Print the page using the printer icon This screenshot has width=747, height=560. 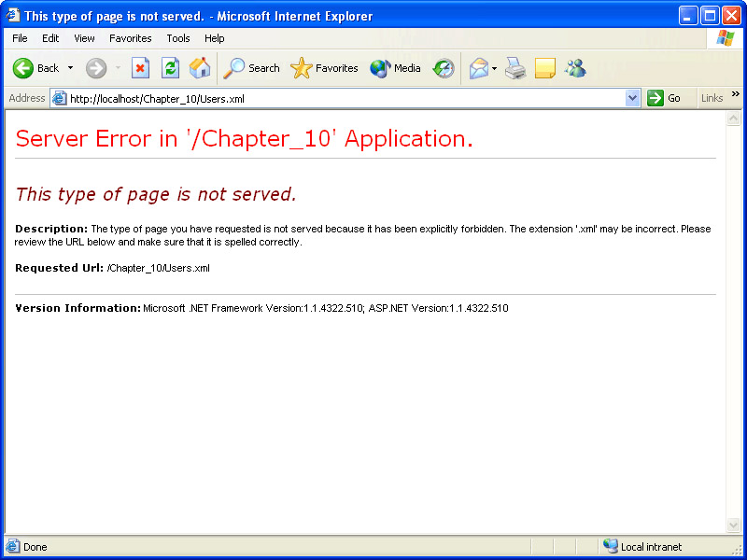pos(515,68)
